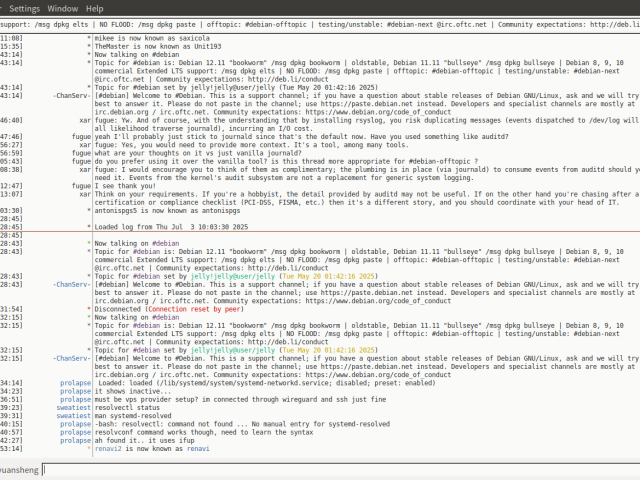Click nick xar at 13:07
Screen dimensions: 640x480
(85, 194)
